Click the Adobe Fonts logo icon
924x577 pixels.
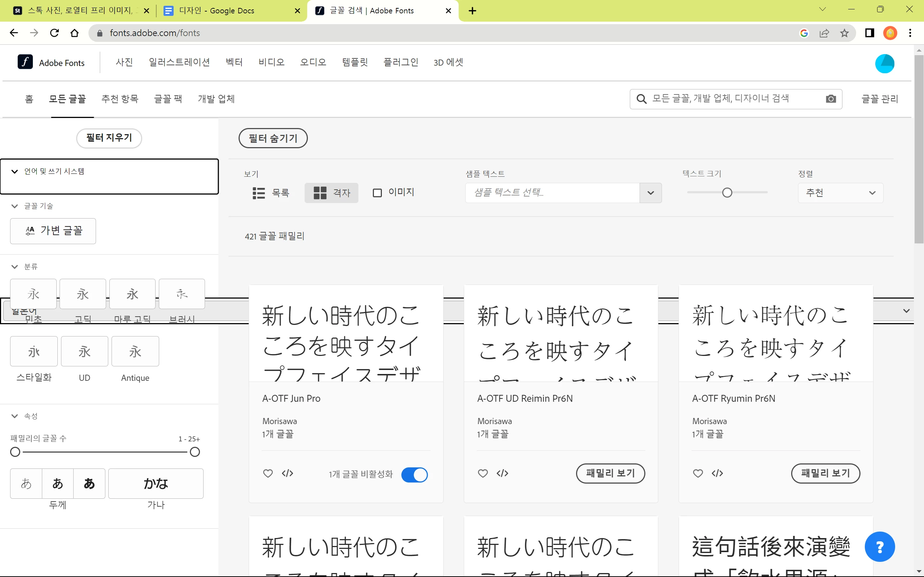[x=25, y=62]
